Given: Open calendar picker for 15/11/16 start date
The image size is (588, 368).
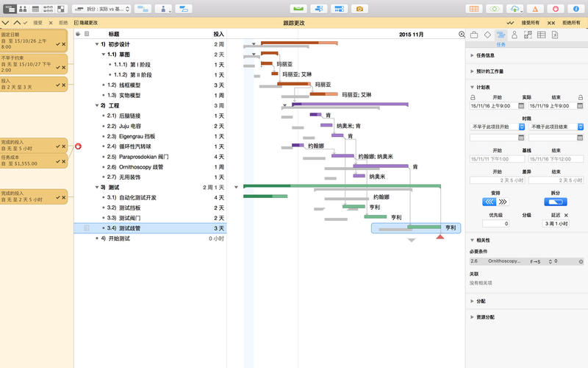Looking at the screenshot, I should (x=521, y=106).
